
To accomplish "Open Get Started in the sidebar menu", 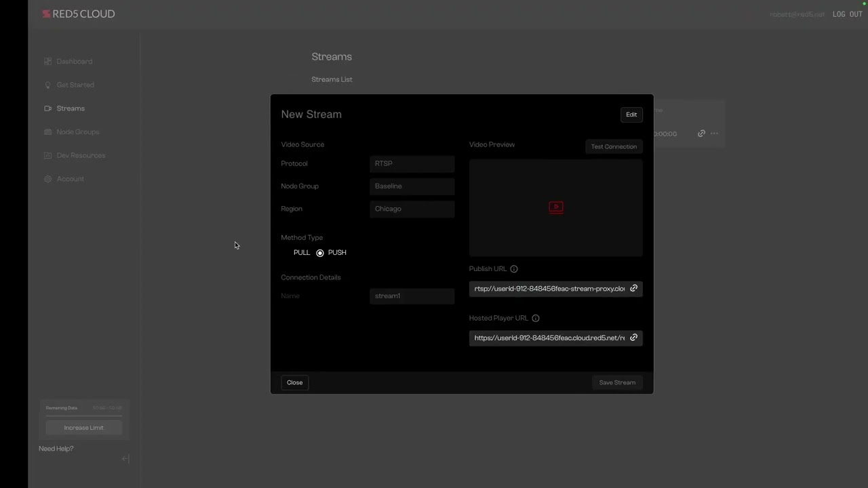I will coord(75,85).
